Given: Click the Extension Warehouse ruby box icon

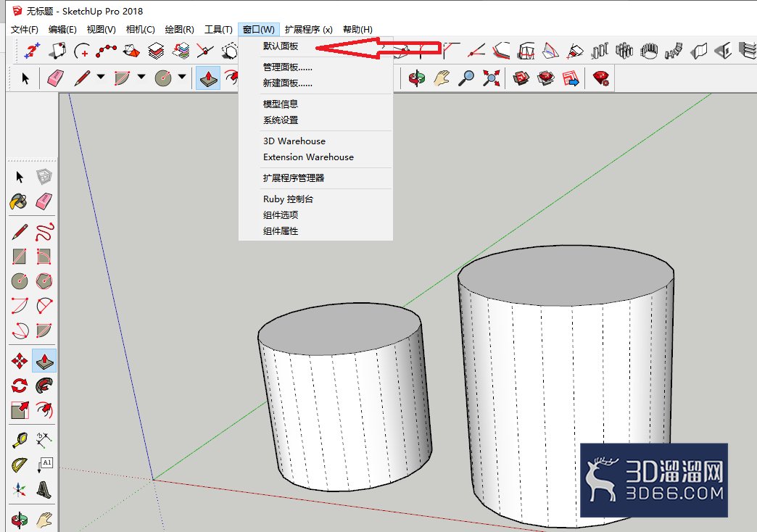Looking at the screenshot, I should pyautogui.click(x=545, y=78).
